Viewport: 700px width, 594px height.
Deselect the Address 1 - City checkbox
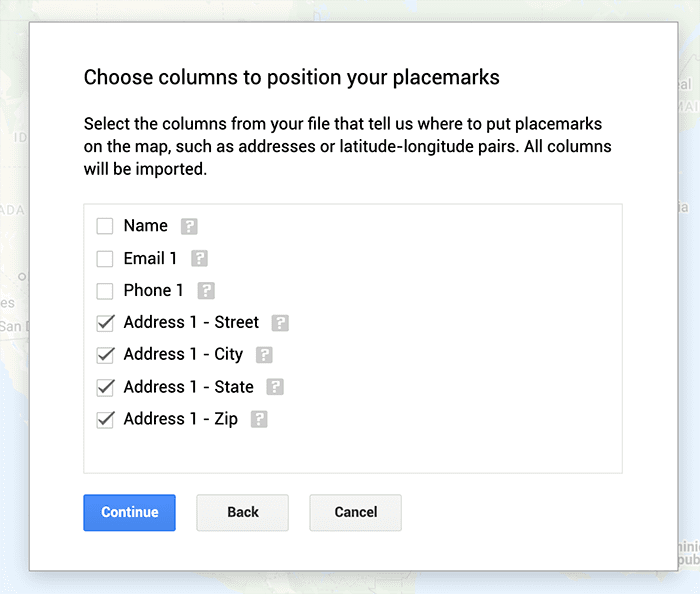[x=105, y=355]
